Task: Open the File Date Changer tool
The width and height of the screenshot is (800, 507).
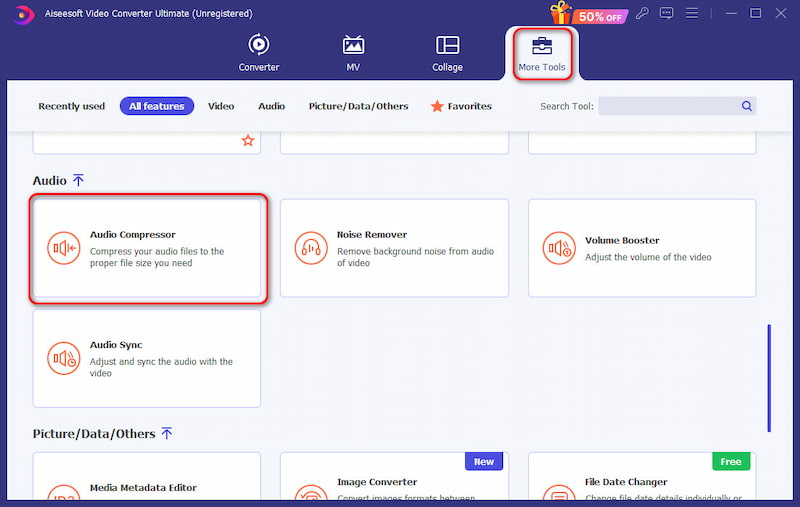Action: [642, 476]
